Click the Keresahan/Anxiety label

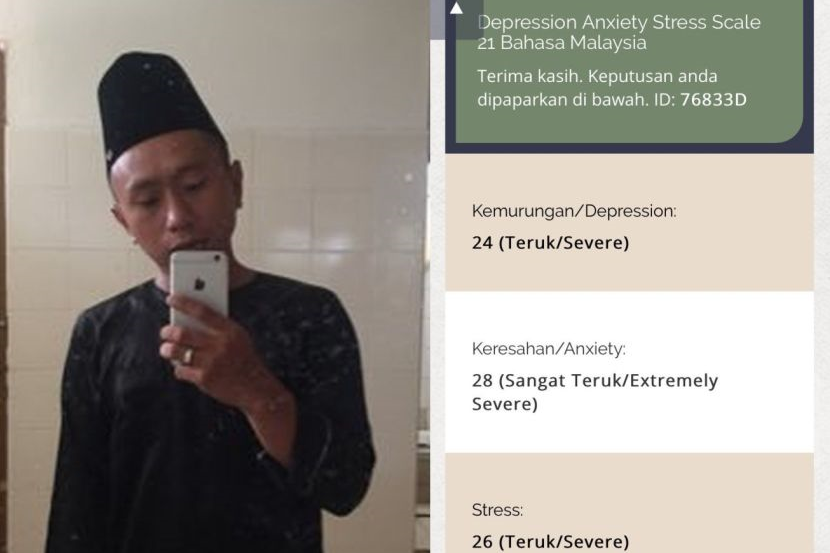point(548,349)
